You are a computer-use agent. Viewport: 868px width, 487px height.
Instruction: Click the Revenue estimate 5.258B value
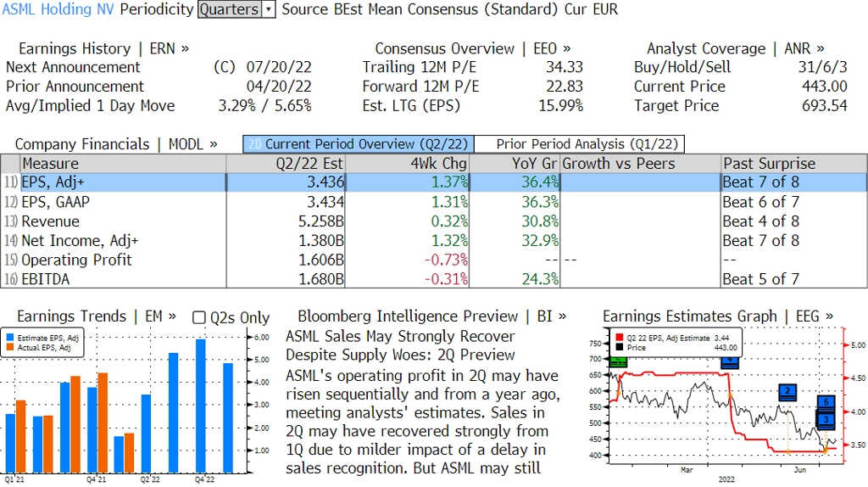click(x=321, y=221)
